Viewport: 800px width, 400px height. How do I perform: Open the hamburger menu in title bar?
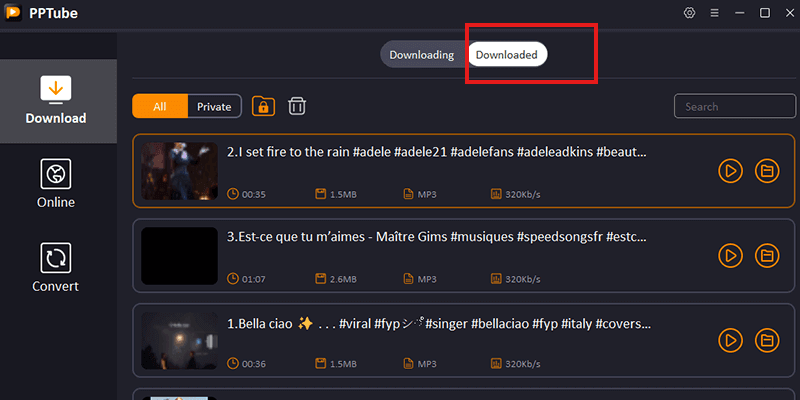[x=714, y=13]
